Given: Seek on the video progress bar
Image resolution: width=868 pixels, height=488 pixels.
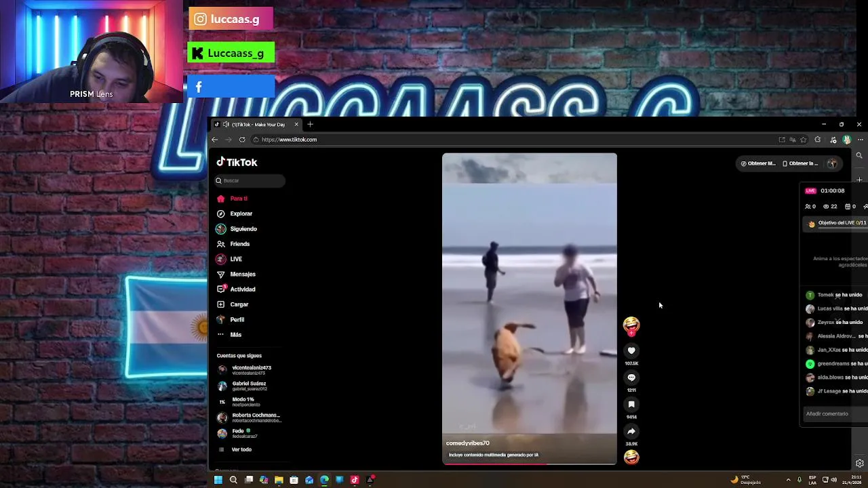Looking at the screenshot, I should click(x=530, y=464).
